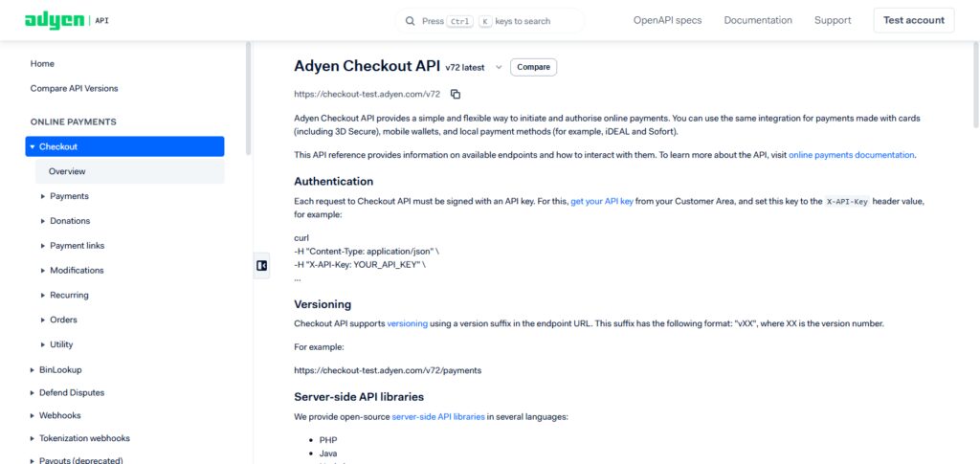Open OpenAPI specs in top navigation
Image resolution: width=980 pixels, height=464 pixels.
coord(667,20)
